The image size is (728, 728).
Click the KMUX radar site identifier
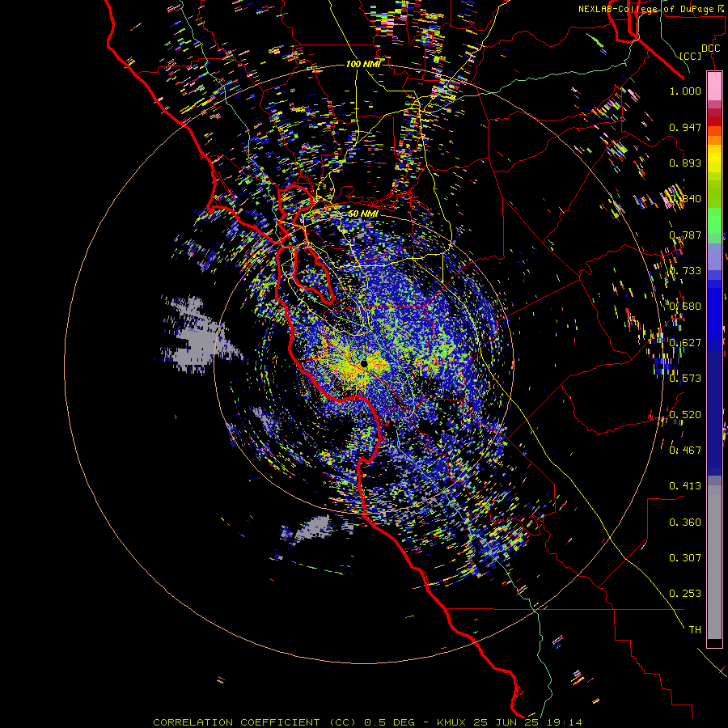tap(453, 722)
